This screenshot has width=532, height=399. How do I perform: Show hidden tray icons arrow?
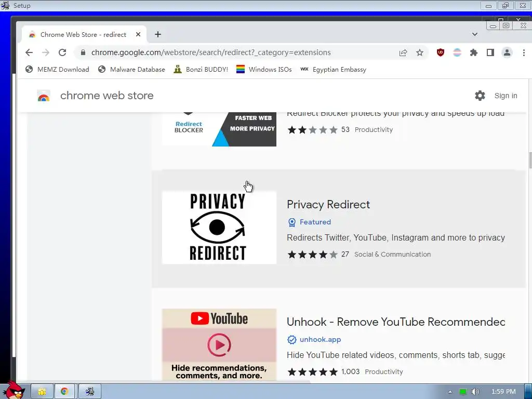coord(450,392)
